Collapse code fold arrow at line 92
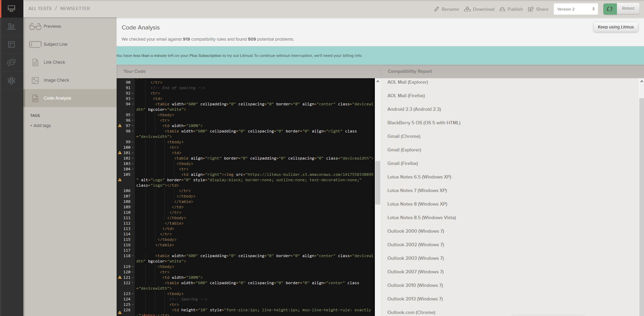644x316 pixels. coord(133,93)
